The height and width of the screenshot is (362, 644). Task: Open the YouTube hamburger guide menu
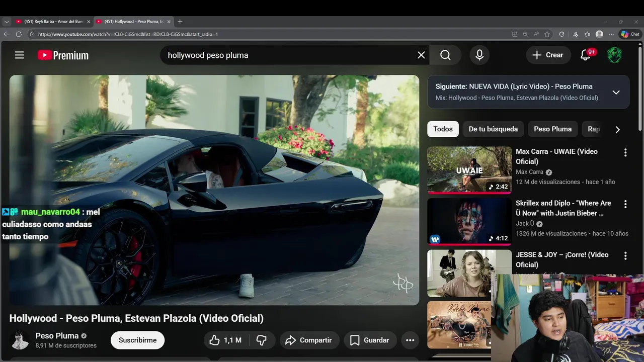[19, 55]
